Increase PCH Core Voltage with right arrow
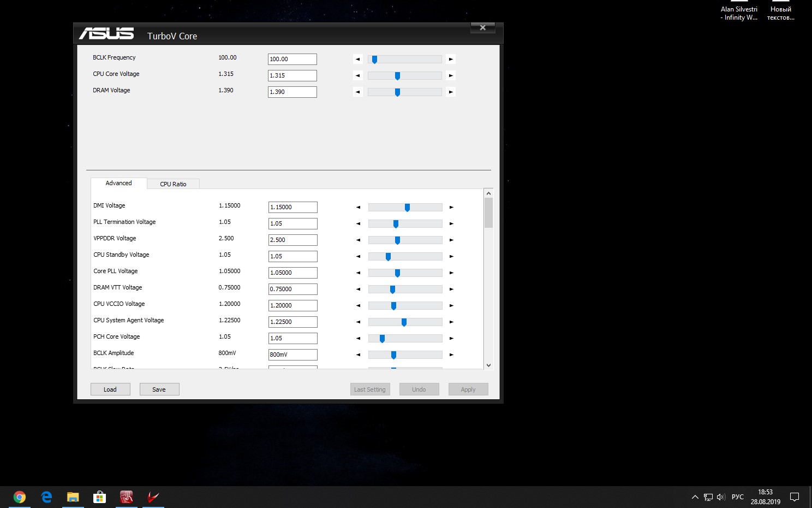This screenshot has height=508, width=812. click(451, 338)
